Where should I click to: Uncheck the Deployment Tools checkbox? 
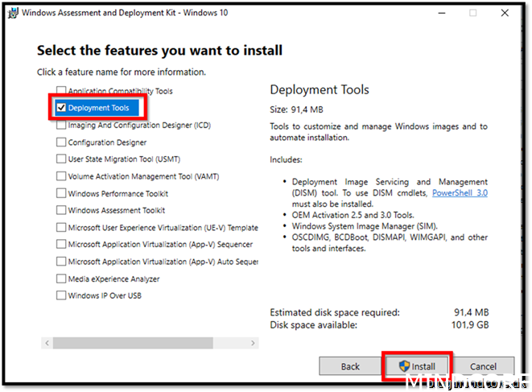point(61,108)
